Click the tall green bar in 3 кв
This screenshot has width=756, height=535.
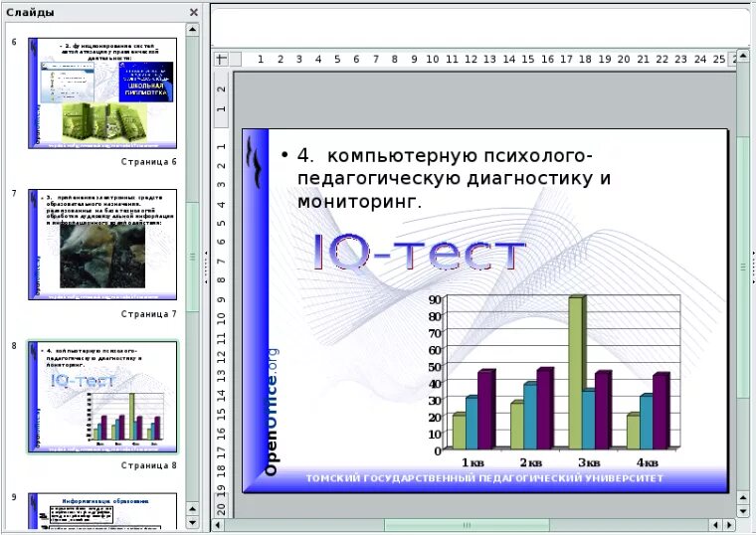pyautogui.click(x=576, y=372)
